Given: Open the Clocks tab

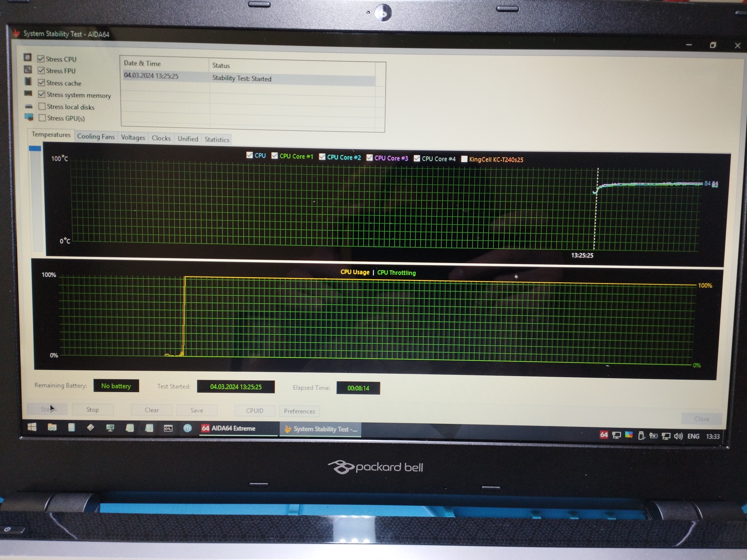Looking at the screenshot, I should click(161, 138).
